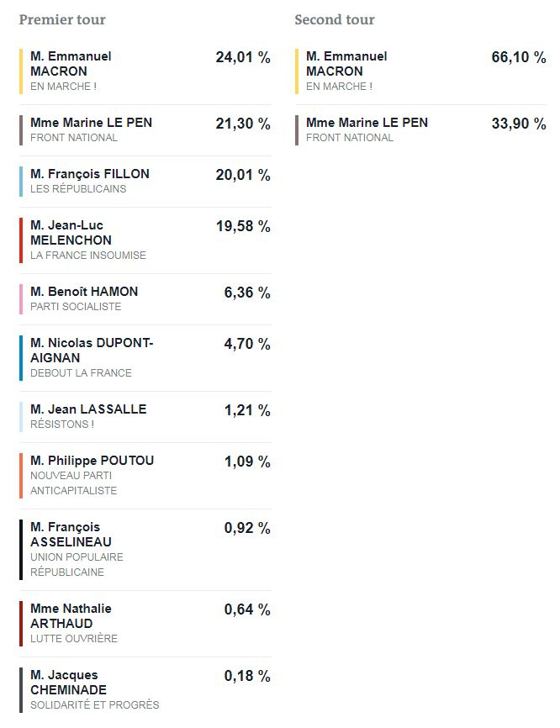Click M. Jean LASSALLE candidate name
560x728 pixels.
(88, 409)
